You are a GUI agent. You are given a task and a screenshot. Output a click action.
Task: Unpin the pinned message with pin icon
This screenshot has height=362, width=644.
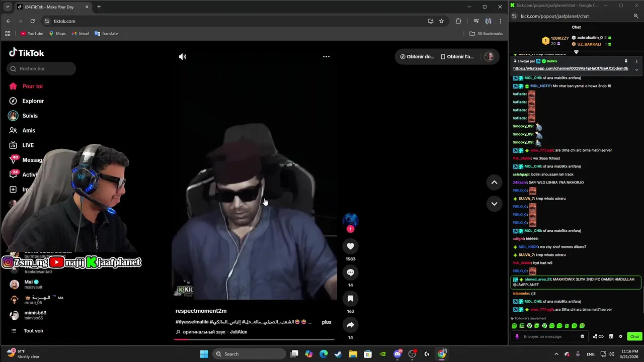[x=626, y=61]
